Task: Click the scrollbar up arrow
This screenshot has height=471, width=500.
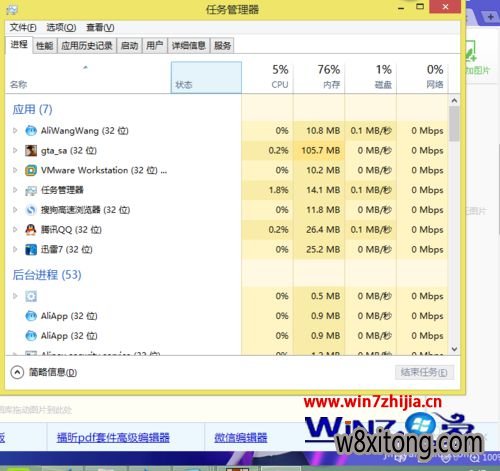Action: (x=454, y=100)
